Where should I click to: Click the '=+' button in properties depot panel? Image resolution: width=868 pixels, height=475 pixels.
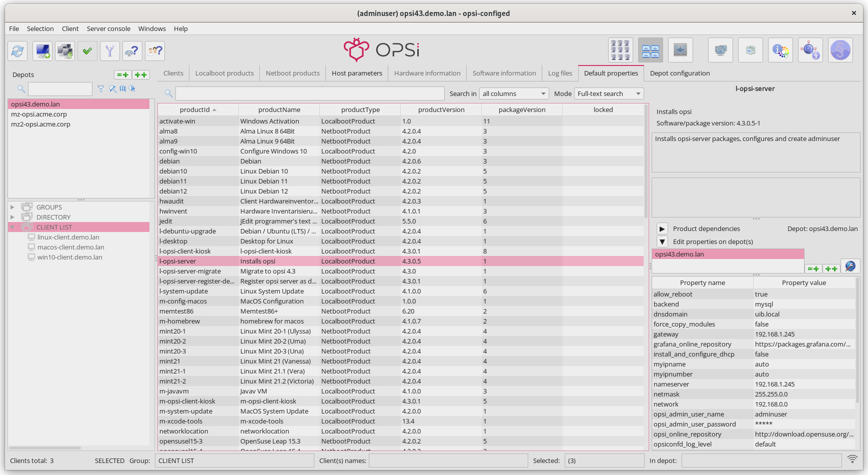(x=814, y=269)
